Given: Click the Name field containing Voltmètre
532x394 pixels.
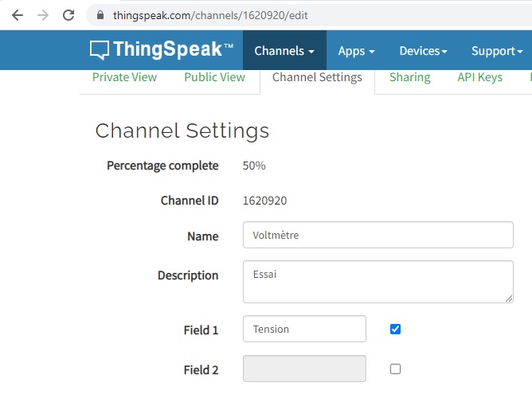Looking at the screenshot, I should click(377, 235).
